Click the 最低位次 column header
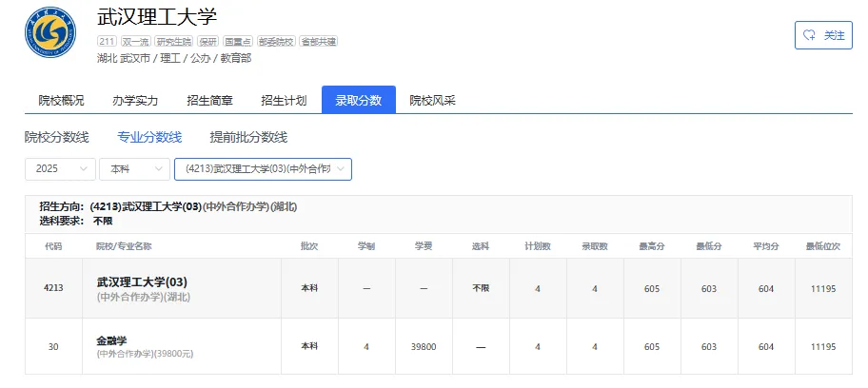The image size is (868, 388). (x=823, y=246)
